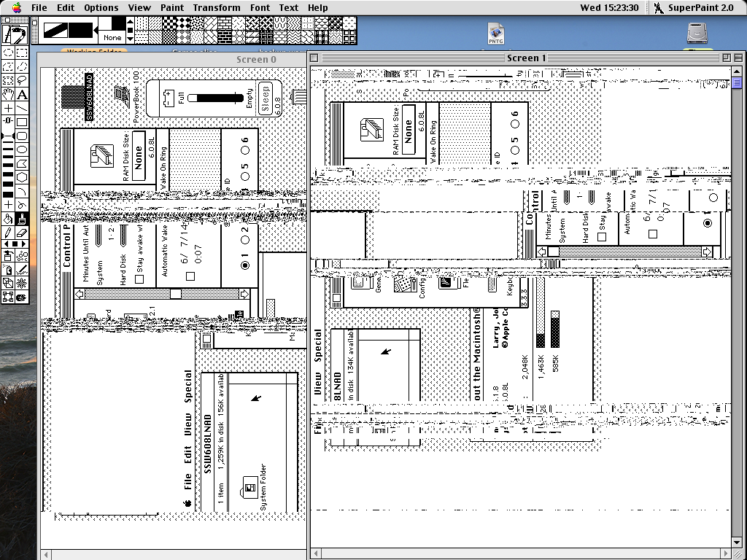The image size is (747, 560).
Task: Select radio 6 in Screen 1
Action: click(x=515, y=124)
